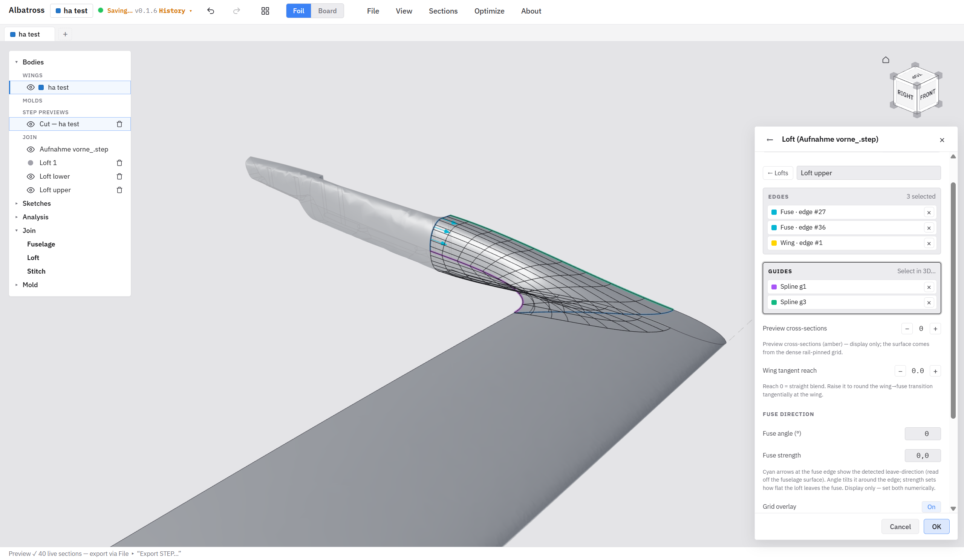Remove Fuse · edge #36 from edges
Image resolution: width=964 pixels, height=560 pixels.
929,228
